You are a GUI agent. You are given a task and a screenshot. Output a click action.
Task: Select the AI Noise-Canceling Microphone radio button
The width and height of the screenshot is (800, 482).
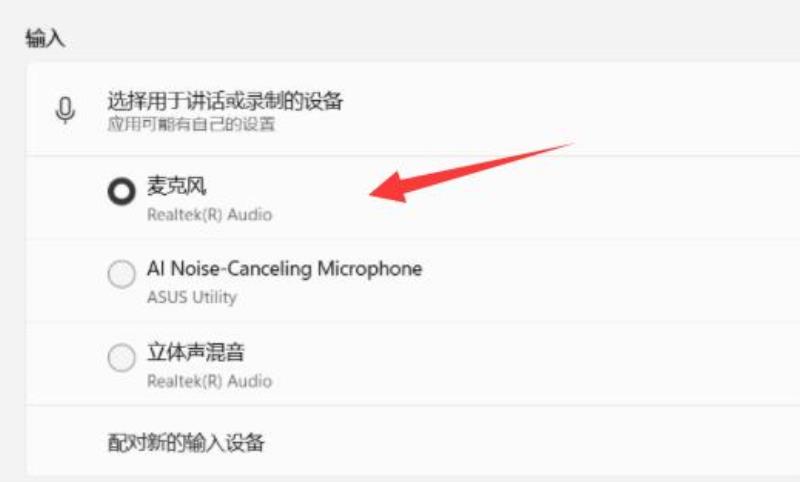coord(121,274)
